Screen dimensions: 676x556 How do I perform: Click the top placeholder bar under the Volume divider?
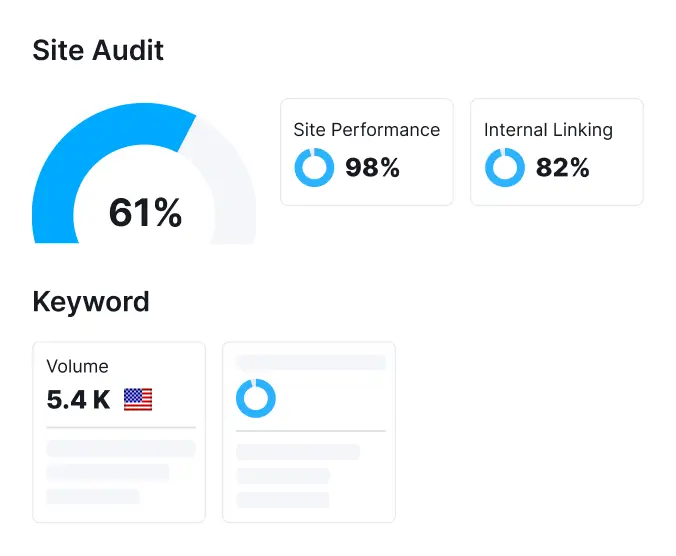(x=121, y=448)
